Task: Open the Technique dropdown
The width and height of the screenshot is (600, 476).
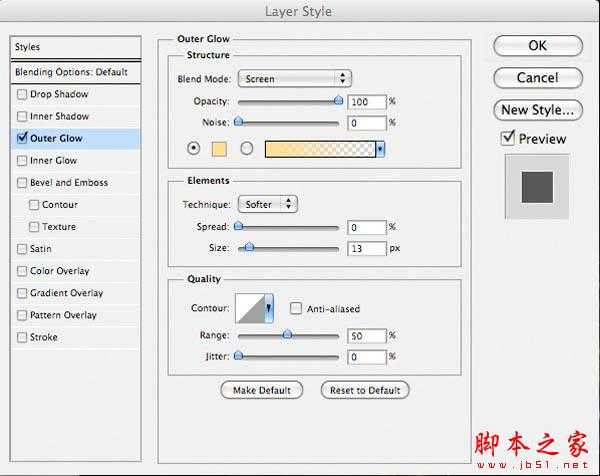Action: [268, 203]
